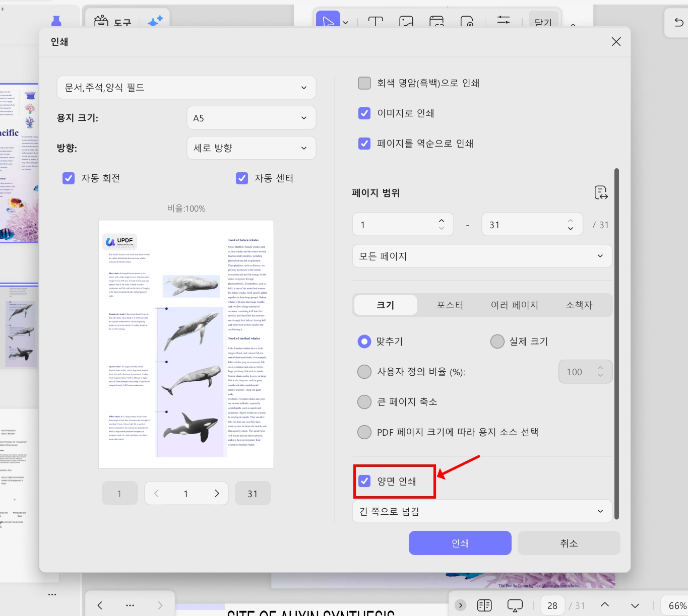This screenshot has height=616, width=688.
Task: Click the page subset icon beside 페이지 범위
Action: pyautogui.click(x=601, y=193)
